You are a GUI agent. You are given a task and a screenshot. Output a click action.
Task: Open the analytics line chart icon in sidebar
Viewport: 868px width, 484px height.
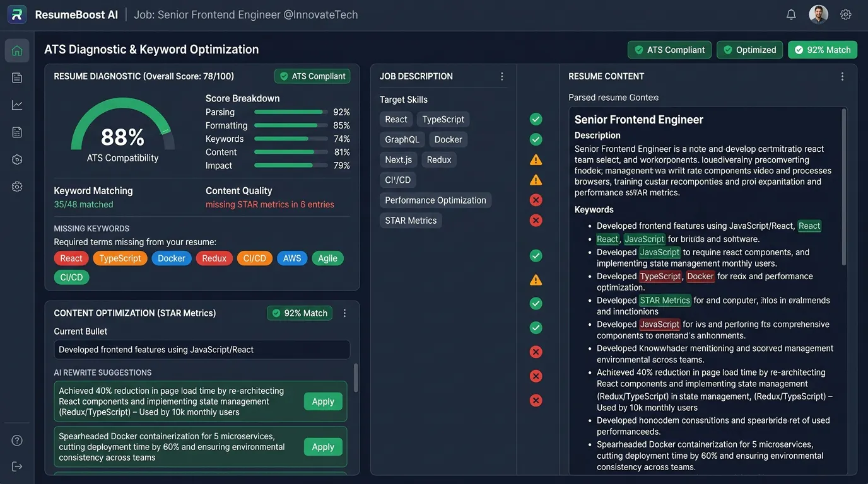[x=17, y=105]
